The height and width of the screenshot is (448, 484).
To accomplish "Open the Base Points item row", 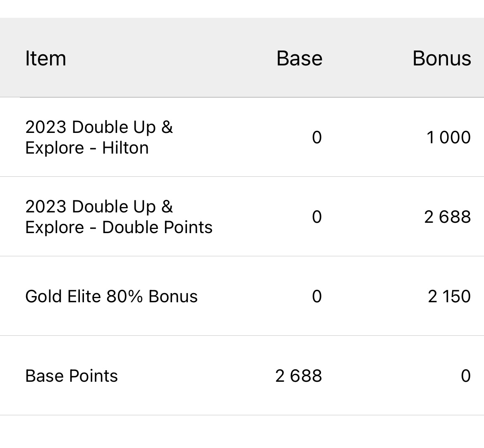I will (72, 376).
